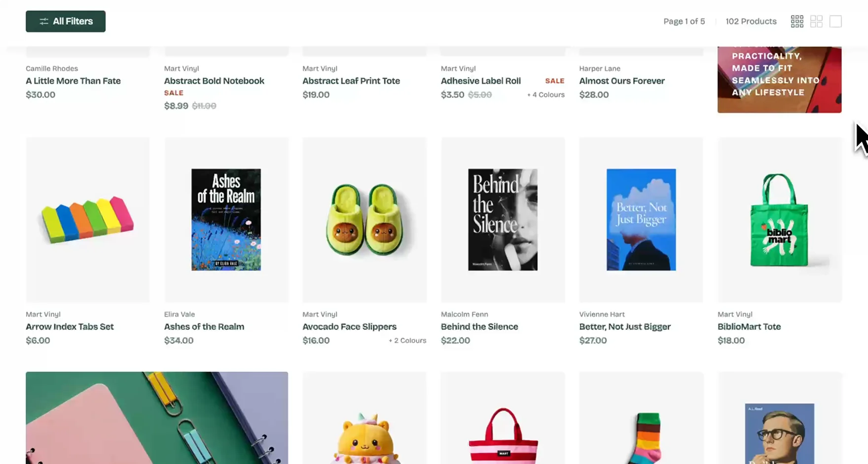The image size is (868, 464).
Task: Open Adhesive Label Roll product link
Action: coord(481,81)
